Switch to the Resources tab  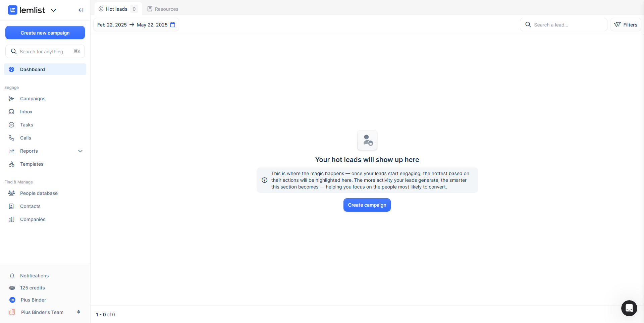point(163,9)
